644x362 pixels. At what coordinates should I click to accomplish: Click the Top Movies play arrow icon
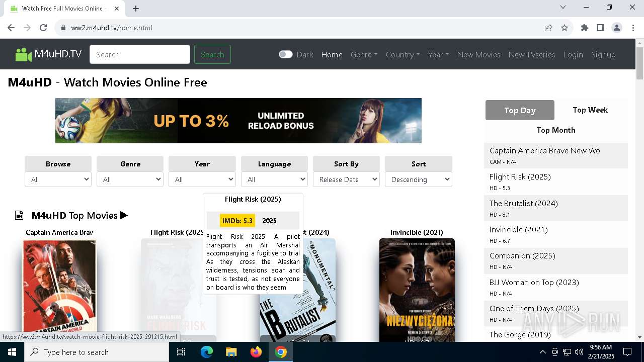tap(124, 215)
